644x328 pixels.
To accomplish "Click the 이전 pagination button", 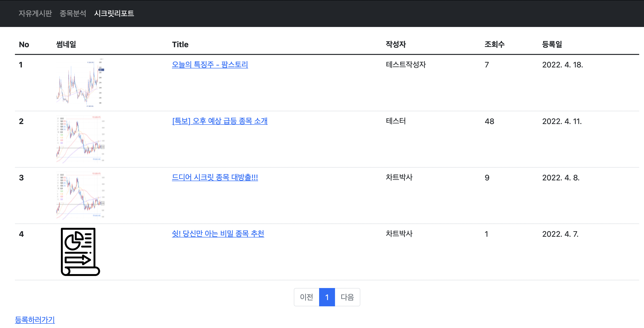I will pyautogui.click(x=306, y=297).
